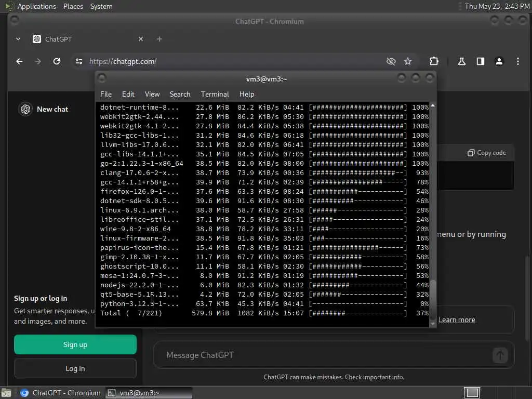Screen dimensions: 532x399
Task: Click the terminal scrollbar down arrow
Action: click(433, 323)
